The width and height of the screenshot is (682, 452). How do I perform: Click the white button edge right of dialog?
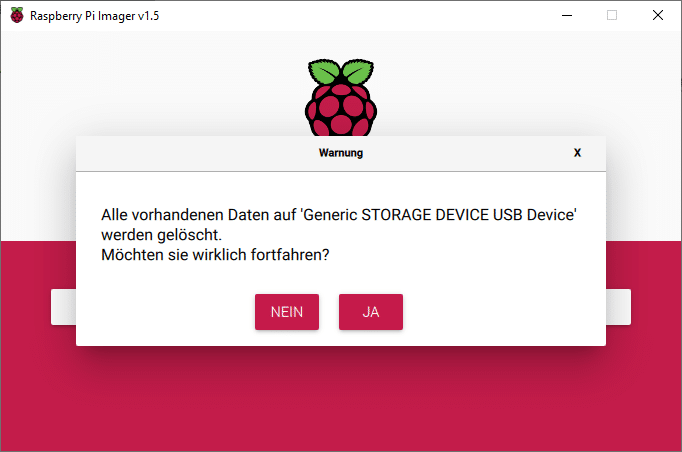click(x=618, y=307)
